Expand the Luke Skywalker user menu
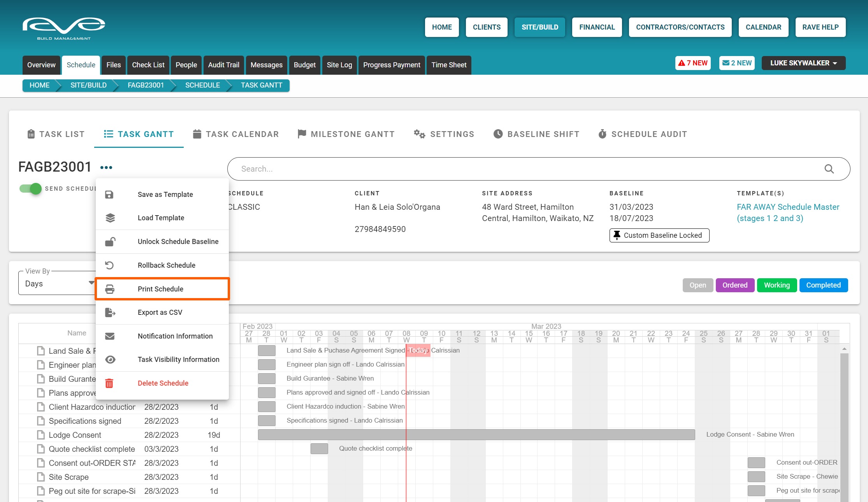868x502 pixels. coord(803,63)
